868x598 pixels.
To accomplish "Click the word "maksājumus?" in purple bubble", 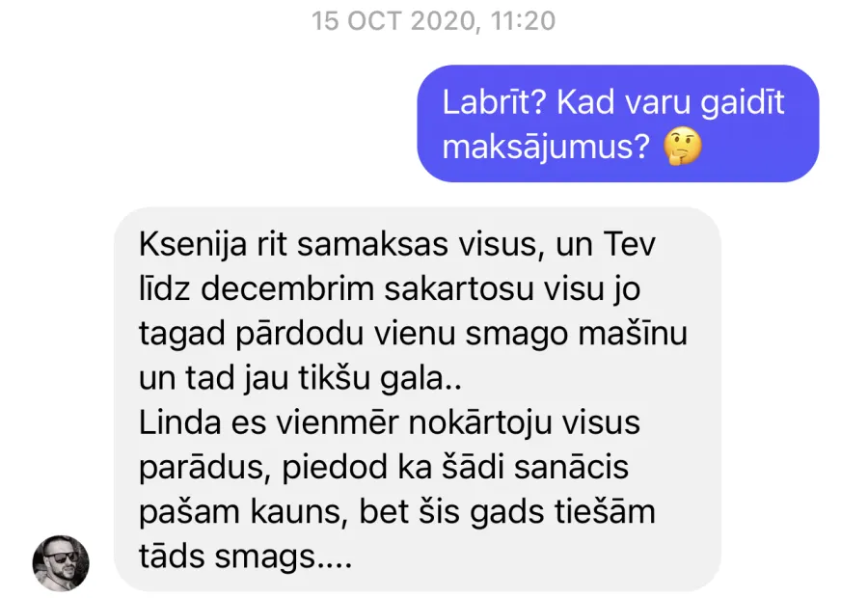I will [546, 149].
